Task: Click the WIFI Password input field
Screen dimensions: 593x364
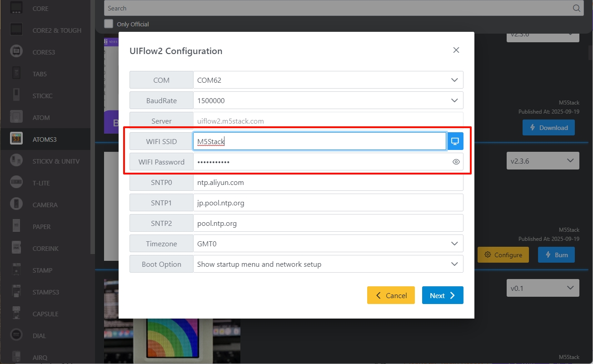Action: [x=328, y=162]
